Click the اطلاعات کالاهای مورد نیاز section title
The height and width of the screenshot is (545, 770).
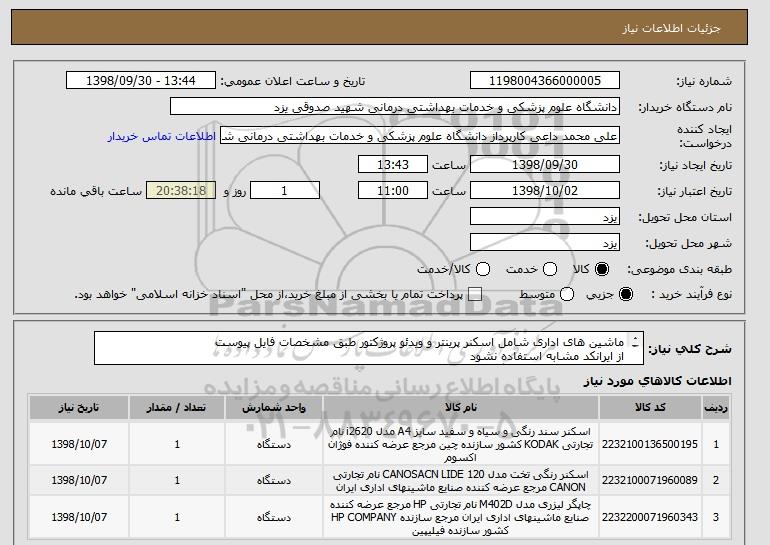pyautogui.click(x=658, y=381)
